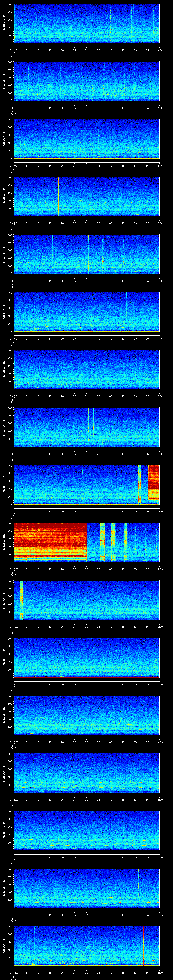Image resolution: width=173 pixels, height=980 pixels.
Task: Click the "10:17:00" start time label
Action: click(x=13, y=972)
